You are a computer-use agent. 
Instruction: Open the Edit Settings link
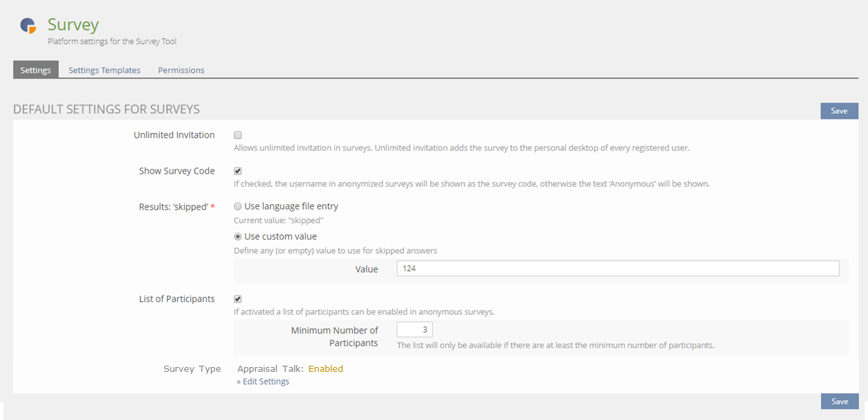coord(263,381)
